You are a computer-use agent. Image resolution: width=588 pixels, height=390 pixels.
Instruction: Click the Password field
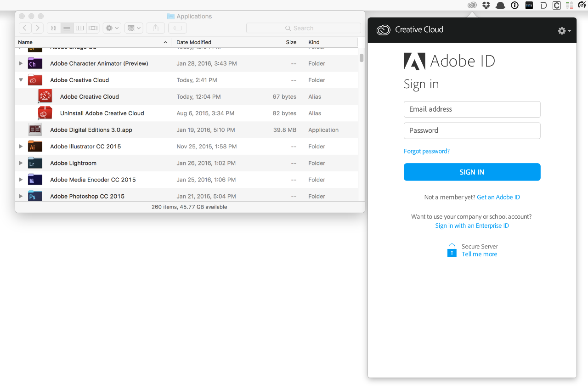point(472,130)
